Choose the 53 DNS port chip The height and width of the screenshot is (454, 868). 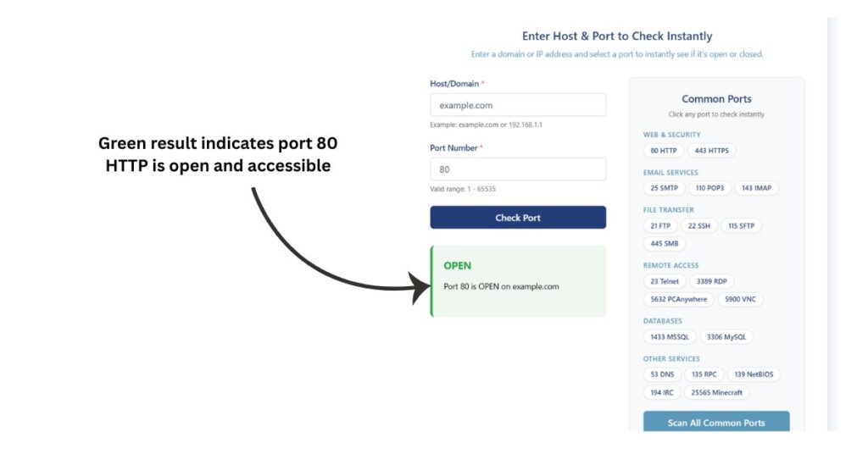pos(662,374)
